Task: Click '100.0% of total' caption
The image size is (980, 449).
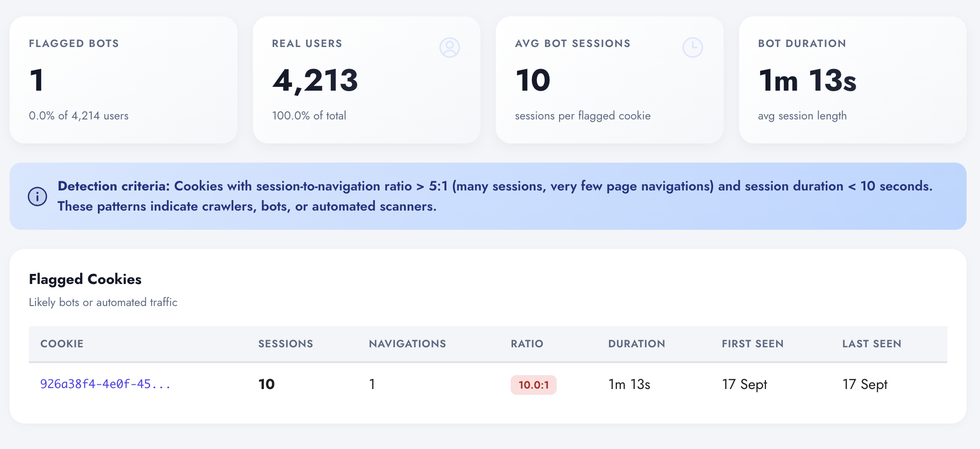Action: tap(309, 116)
